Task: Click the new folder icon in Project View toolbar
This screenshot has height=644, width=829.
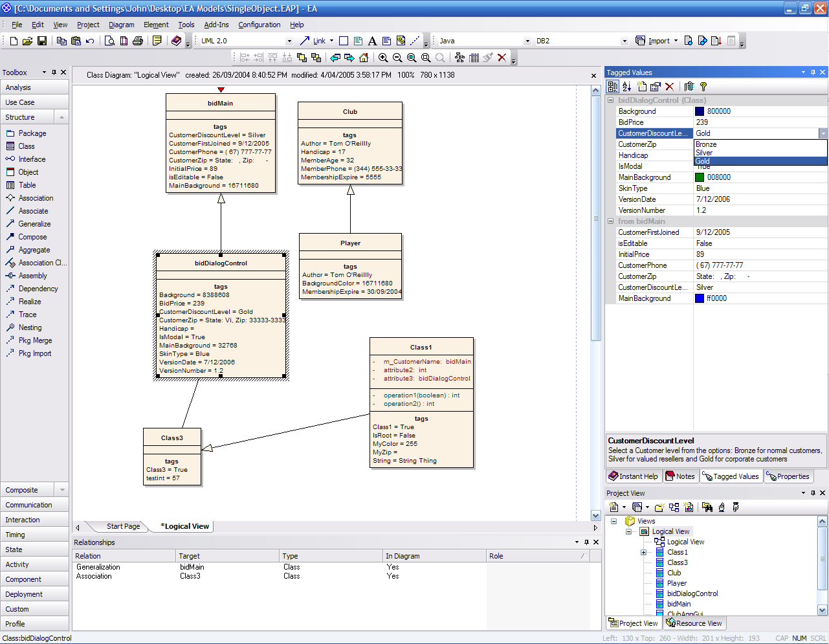Action: click(659, 507)
